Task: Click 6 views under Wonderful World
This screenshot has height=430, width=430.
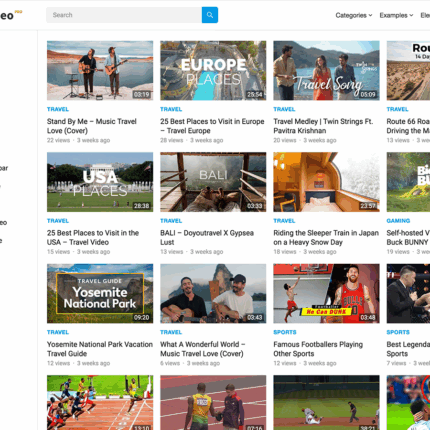Action: [170, 363]
